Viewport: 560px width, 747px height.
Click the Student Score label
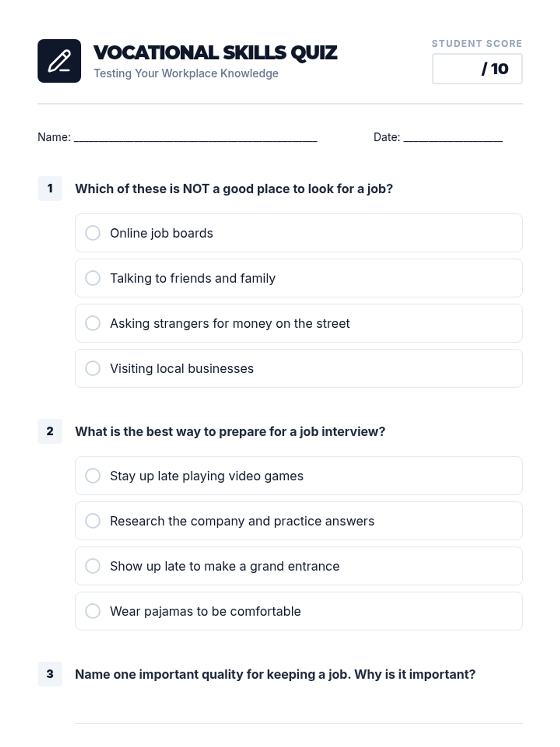coord(476,43)
